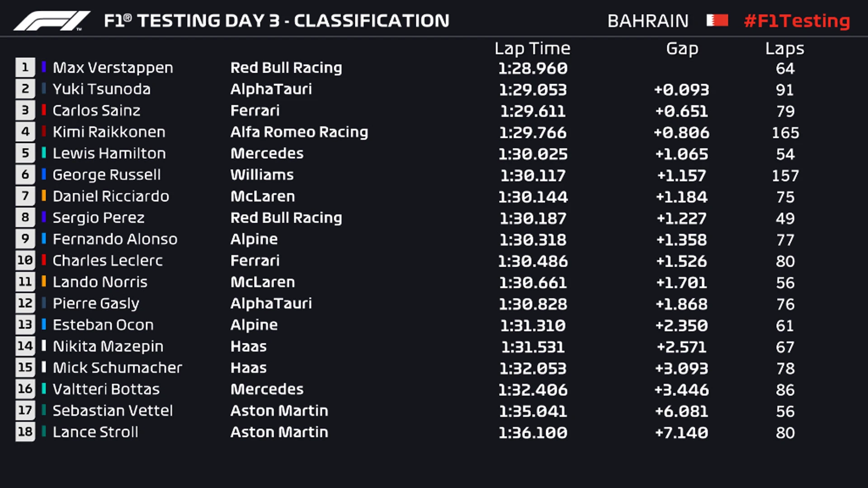Click the Laps column header

point(784,48)
